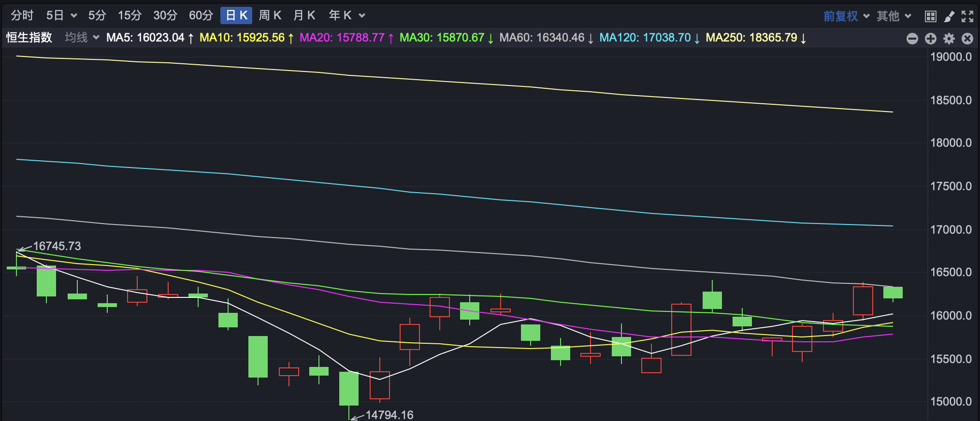Open the 前复权 adjustment dropdown

(847, 16)
